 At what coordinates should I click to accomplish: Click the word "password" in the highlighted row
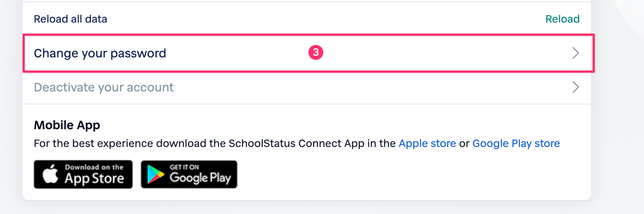click(138, 53)
